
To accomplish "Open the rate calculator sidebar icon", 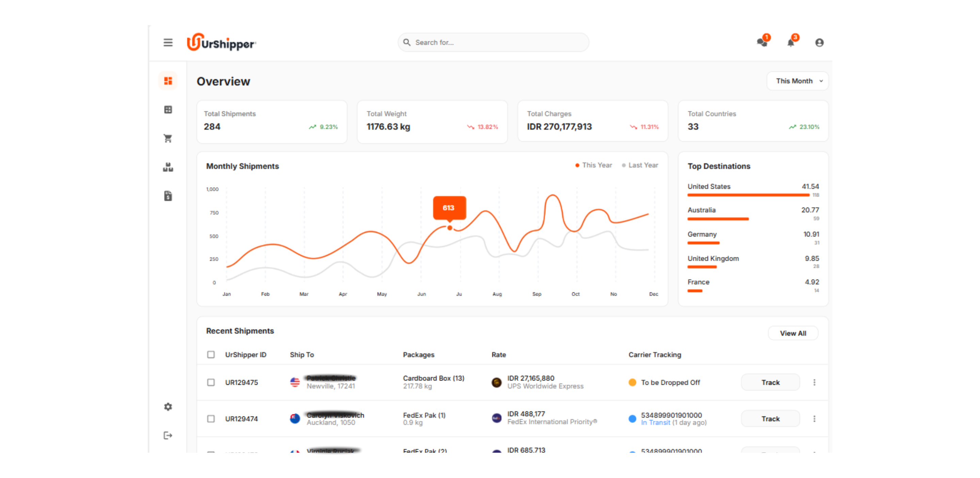I will click(168, 110).
